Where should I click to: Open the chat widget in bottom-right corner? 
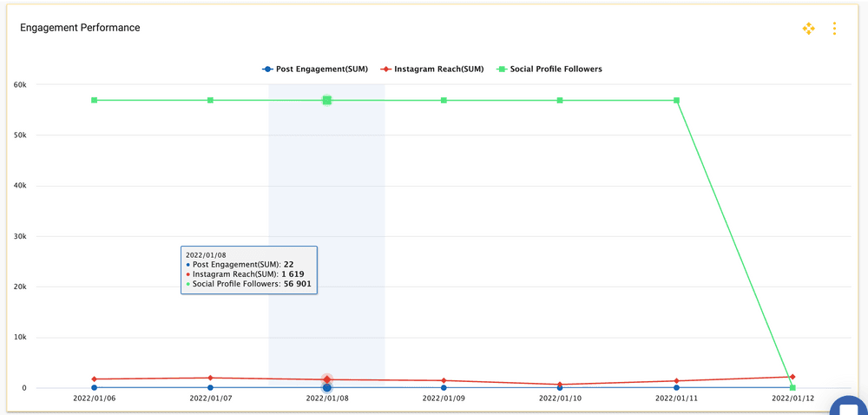point(848,408)
